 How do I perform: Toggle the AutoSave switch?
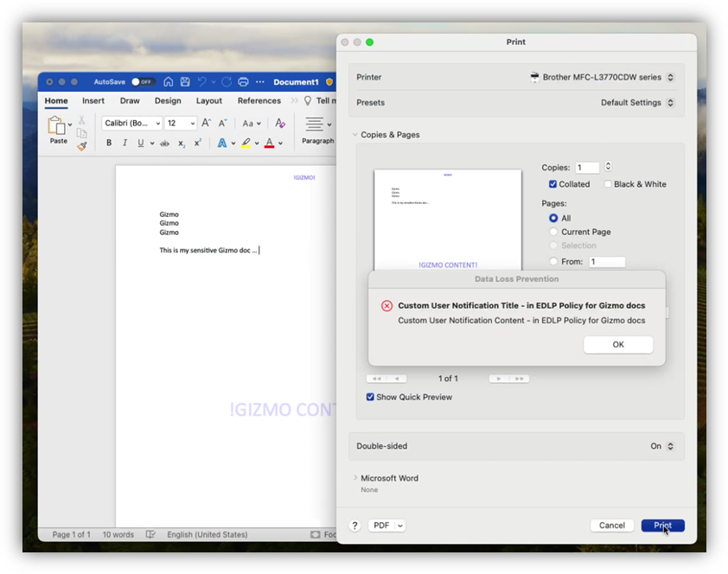[x=143, y=81]
